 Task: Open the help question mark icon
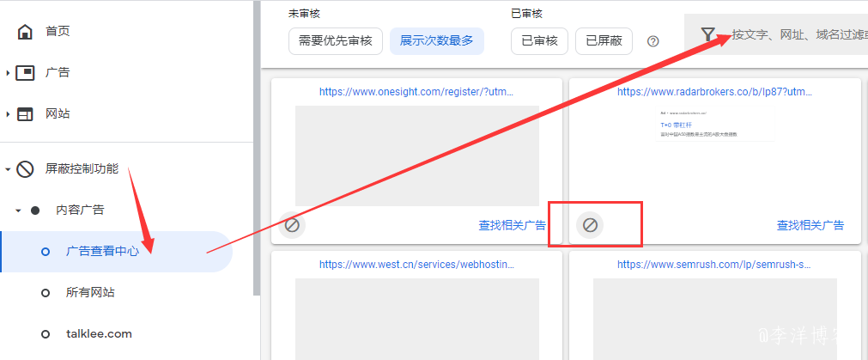(x=653, y=41)
